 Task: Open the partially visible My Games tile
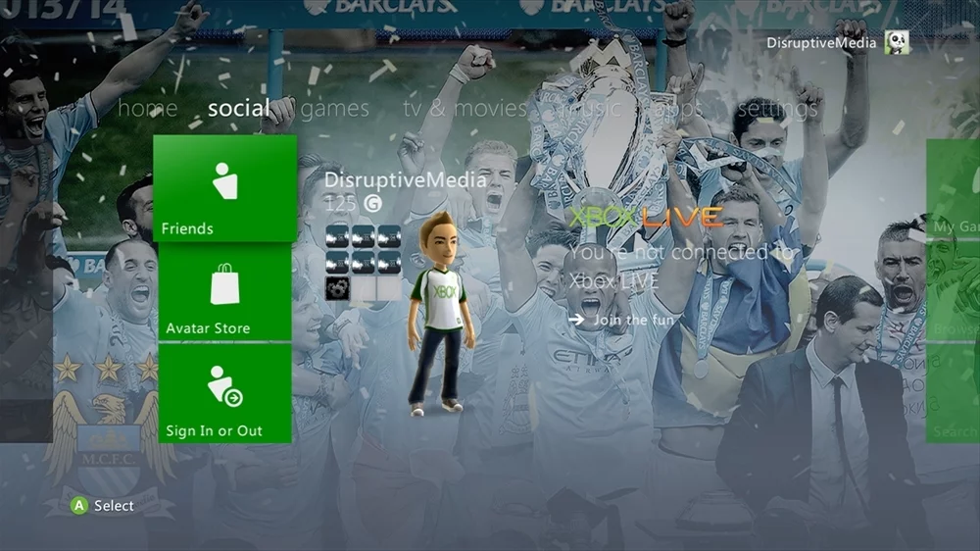coord(953,187)
